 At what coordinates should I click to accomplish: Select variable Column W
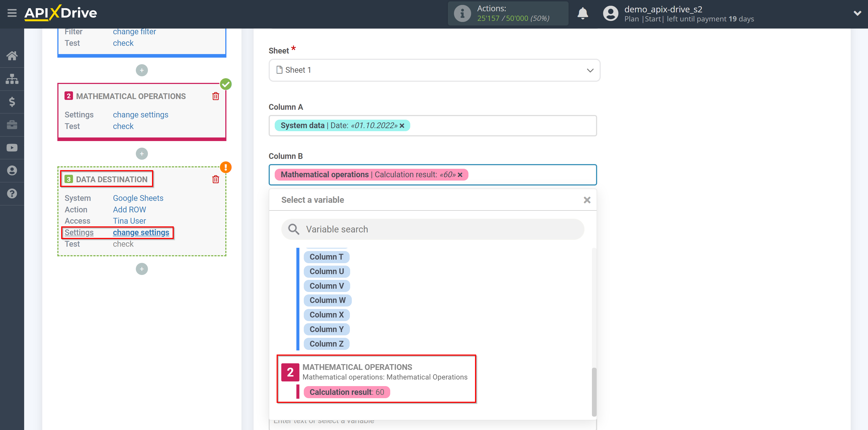[327, 300]
